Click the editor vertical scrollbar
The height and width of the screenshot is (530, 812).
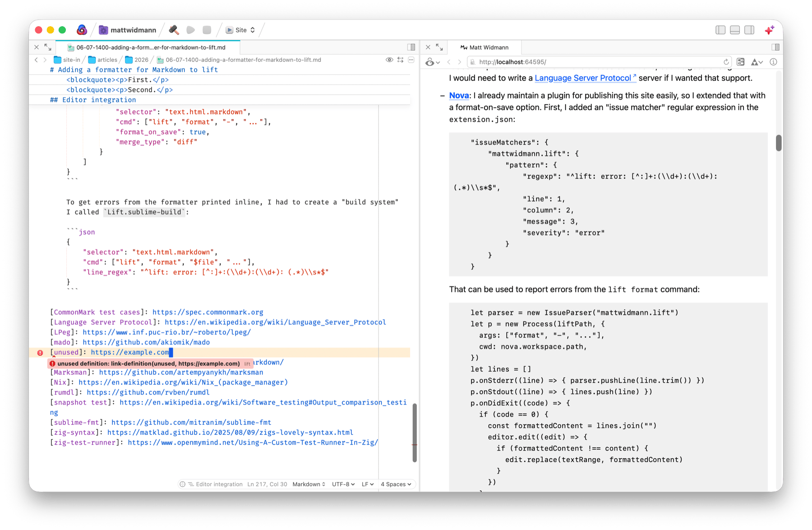point(415,432)
